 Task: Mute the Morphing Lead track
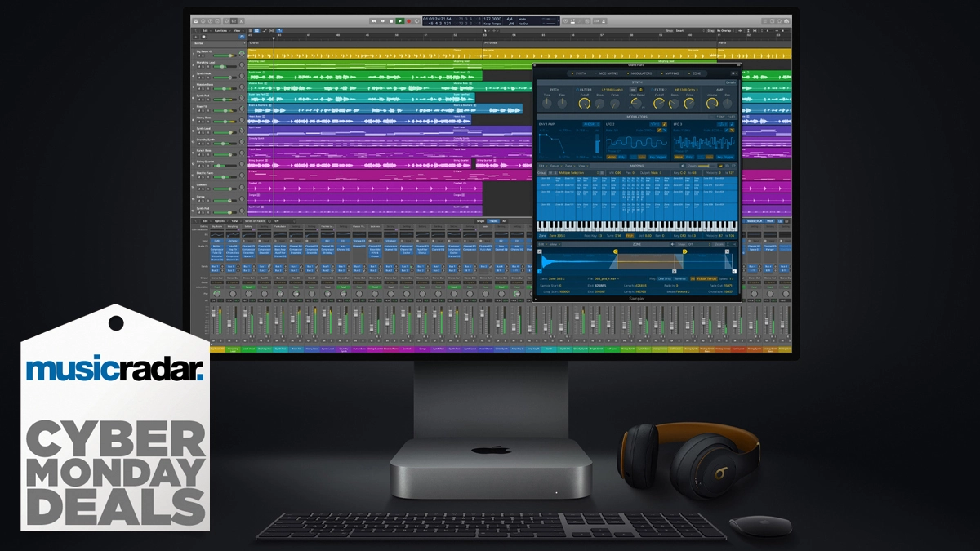(198, 67)
